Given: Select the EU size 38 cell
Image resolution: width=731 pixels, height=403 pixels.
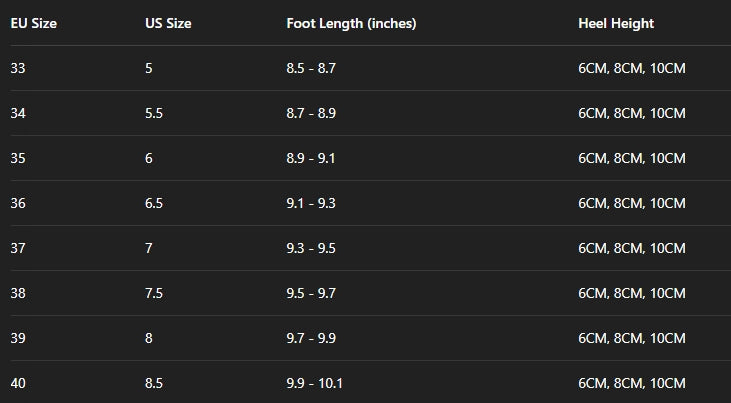Looking at the screenshot, I should pyautogui.click(x=18, y=293).
